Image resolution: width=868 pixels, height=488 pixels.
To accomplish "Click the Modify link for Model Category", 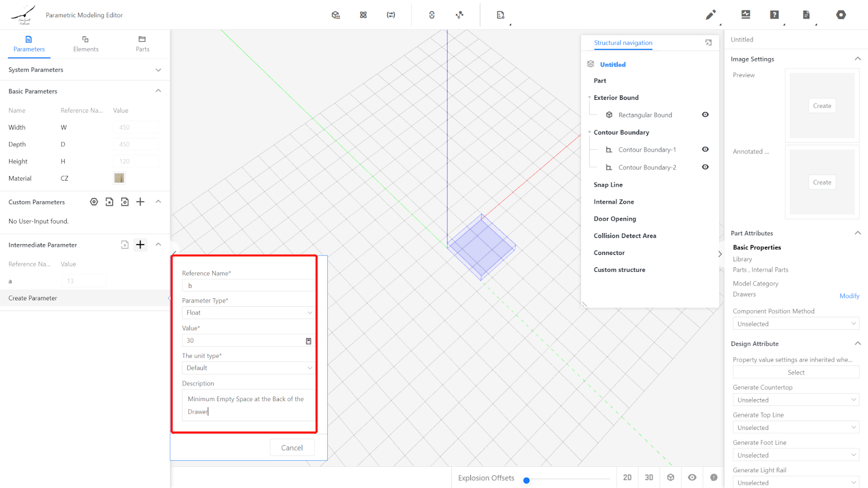I will 849,296.
